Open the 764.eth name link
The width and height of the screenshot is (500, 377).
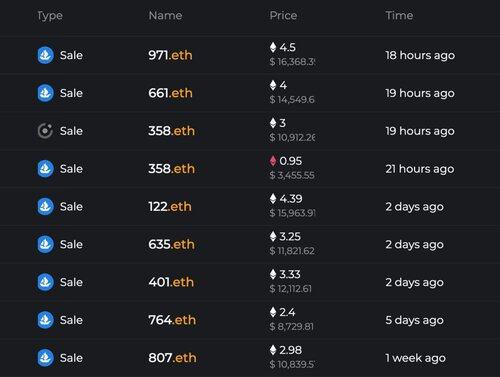[x=172, y=320]
